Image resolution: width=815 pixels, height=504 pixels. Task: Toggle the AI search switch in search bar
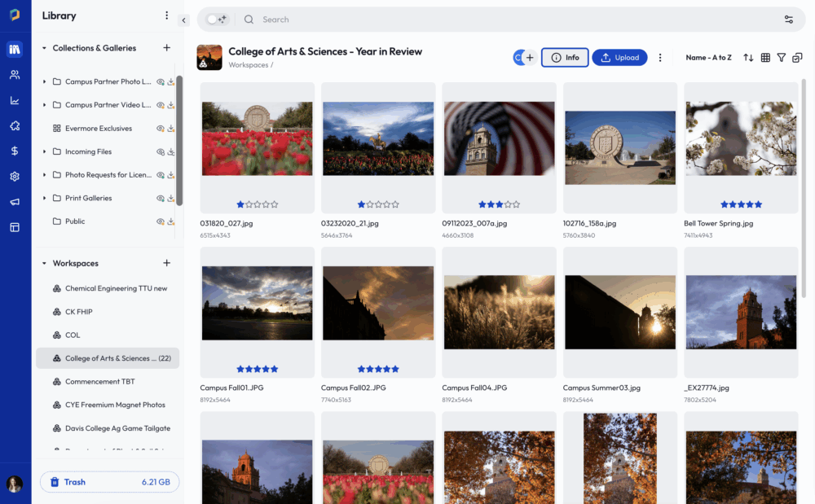pyautogui.click(x=217, y=20)
